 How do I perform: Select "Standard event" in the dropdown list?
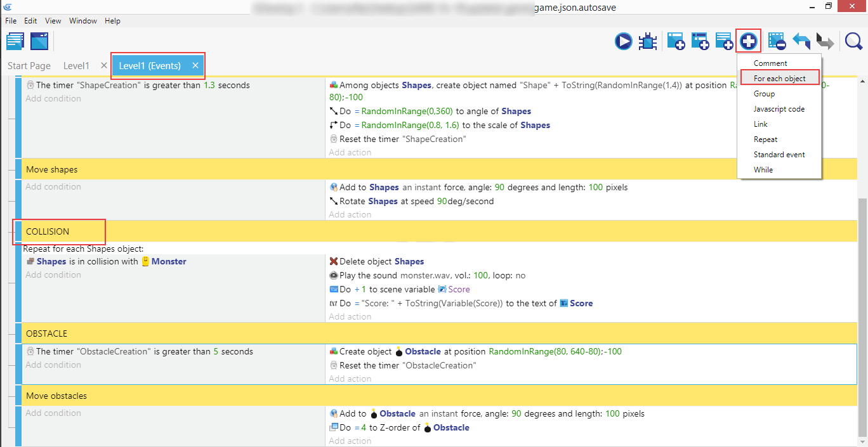point(779,155)
